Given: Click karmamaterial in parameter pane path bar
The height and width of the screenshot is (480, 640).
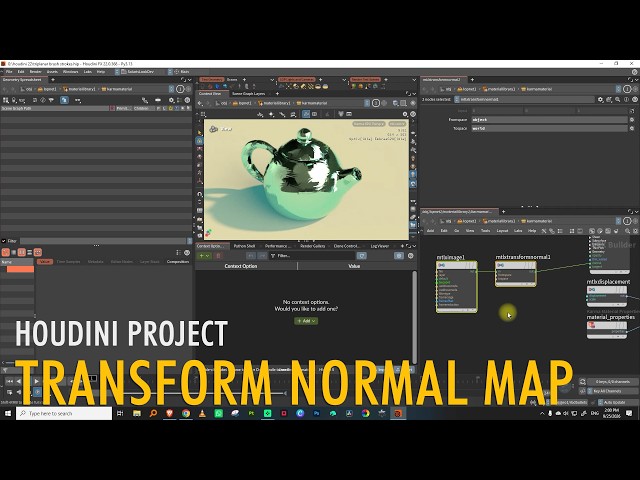Looking at the screenshot, I should click(x=538, y=89).
